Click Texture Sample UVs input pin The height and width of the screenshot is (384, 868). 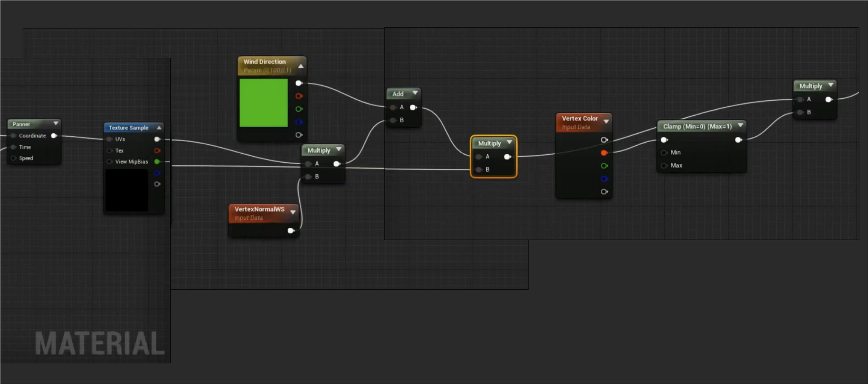[x=109, y=139]
